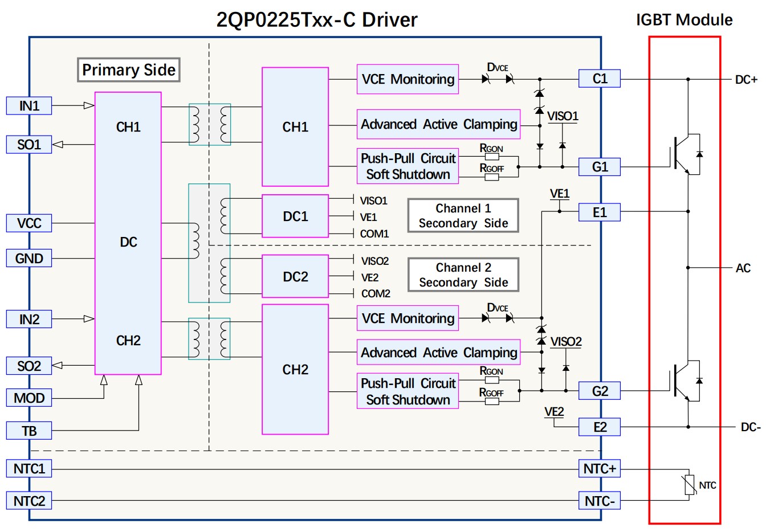Click the upper IGBT transistor symbol
770x532 pixels.
click(687, 154)
